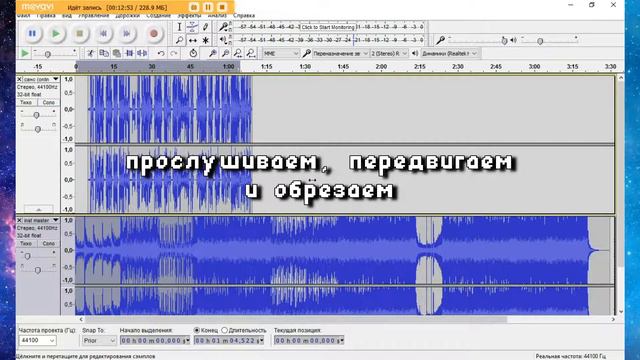
Task: Skip to start of the project
Action: 103,33
